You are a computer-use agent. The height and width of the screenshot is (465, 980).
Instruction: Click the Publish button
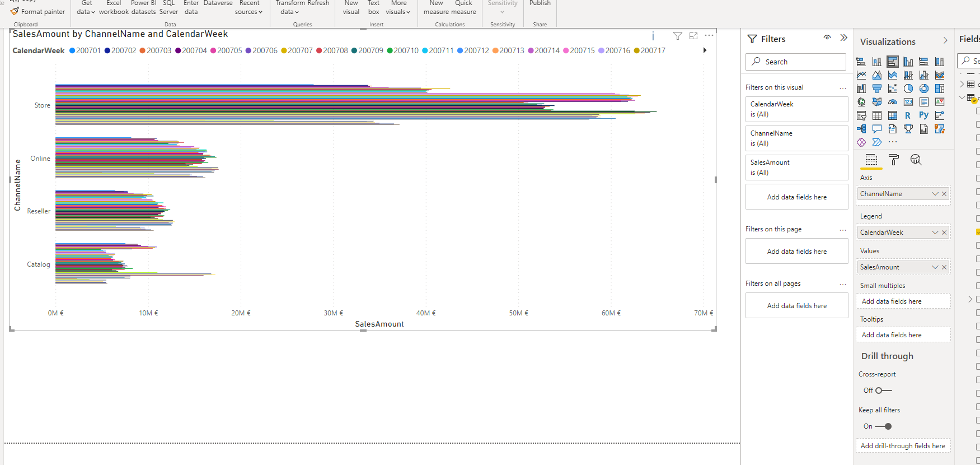540,3
